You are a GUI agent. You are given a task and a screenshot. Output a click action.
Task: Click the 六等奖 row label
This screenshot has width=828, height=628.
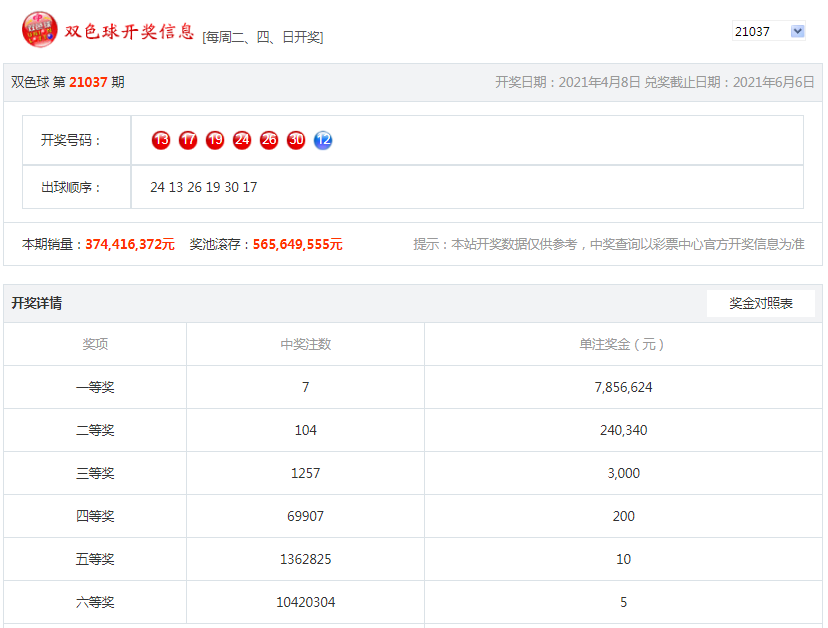(95, 602)
